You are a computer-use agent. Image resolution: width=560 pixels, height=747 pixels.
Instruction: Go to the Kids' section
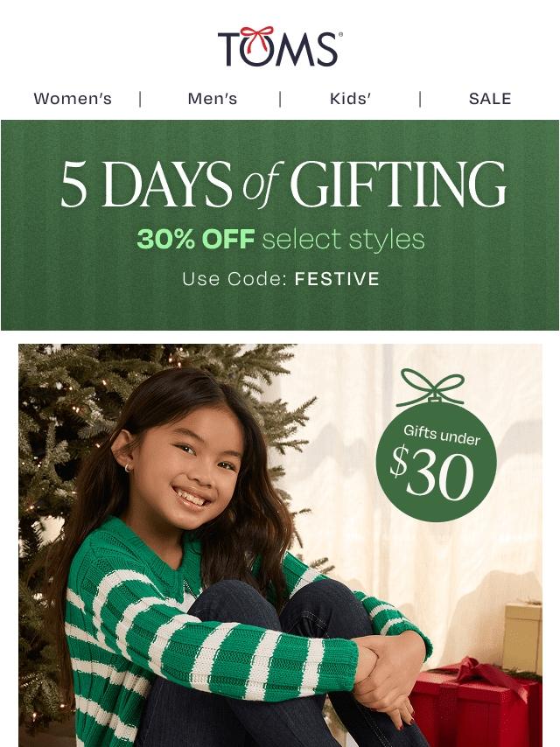[x=350, y=99]
